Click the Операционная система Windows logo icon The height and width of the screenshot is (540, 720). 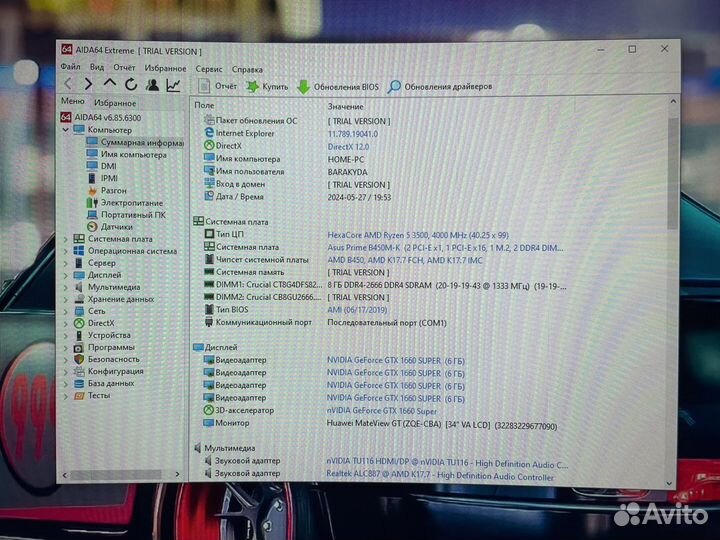pyautogui.click(x=79, y=251)
